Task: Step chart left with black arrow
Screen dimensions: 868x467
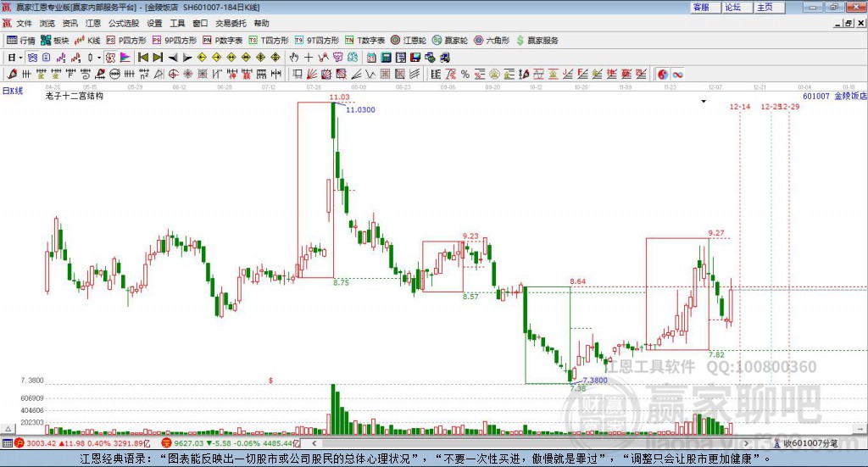Action: tap(173, 58)
